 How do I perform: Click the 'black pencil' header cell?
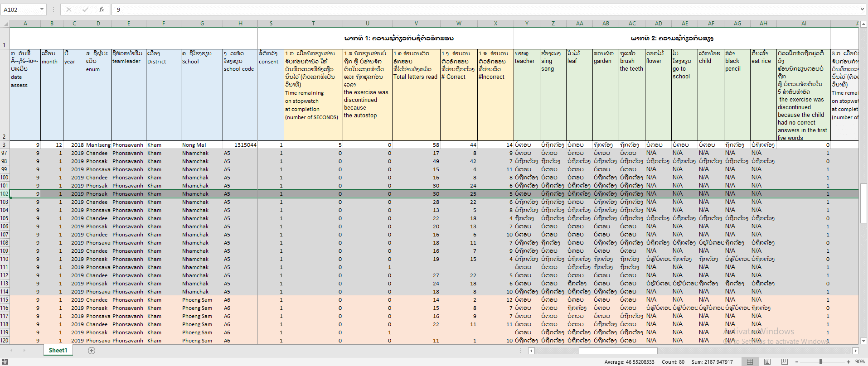point(737,95)
